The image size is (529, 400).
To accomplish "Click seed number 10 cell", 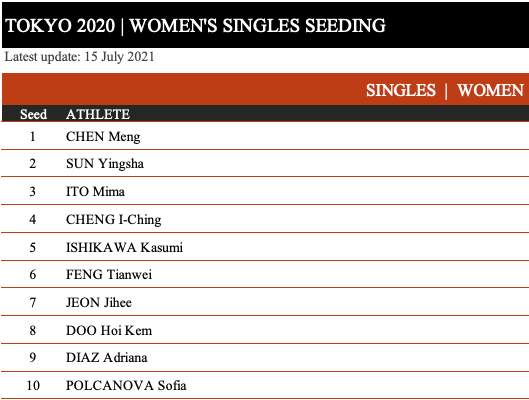I will tap(33, 385).
